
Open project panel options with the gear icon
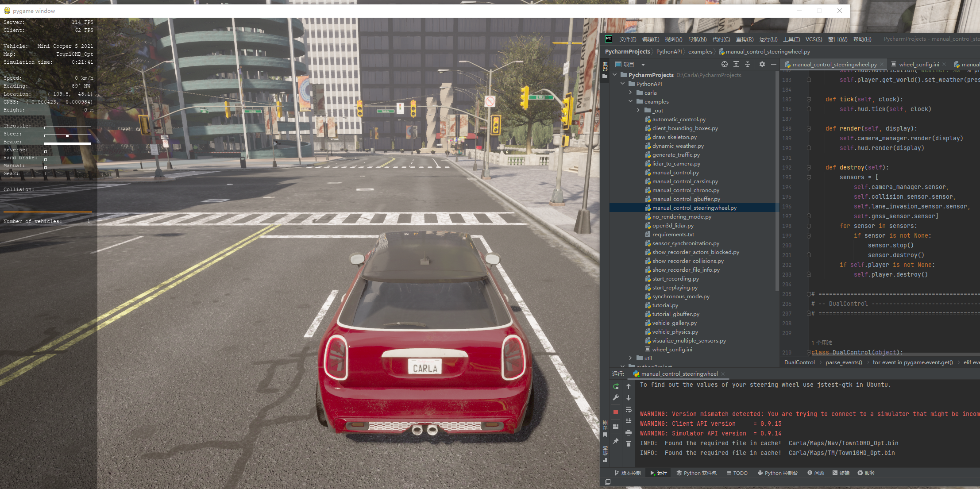click(x=762, y=64)
